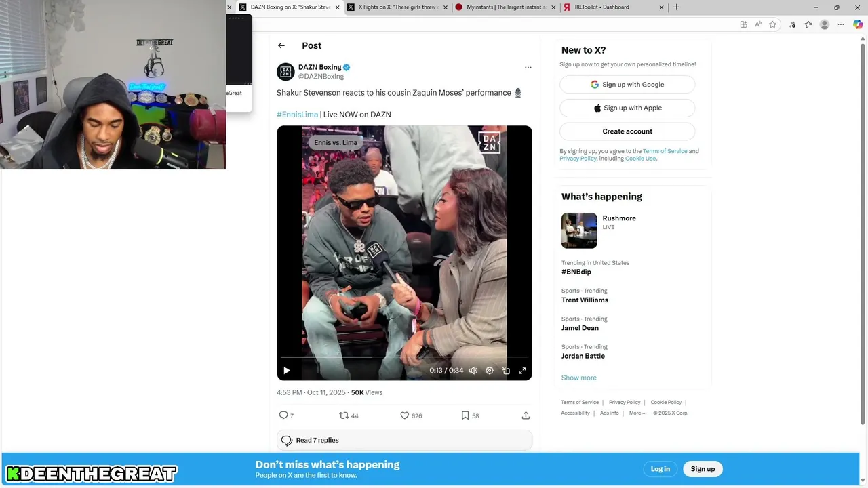868x488 pixels.
Task: Open footer Ads info link
Action: click(x=610, y=413)
